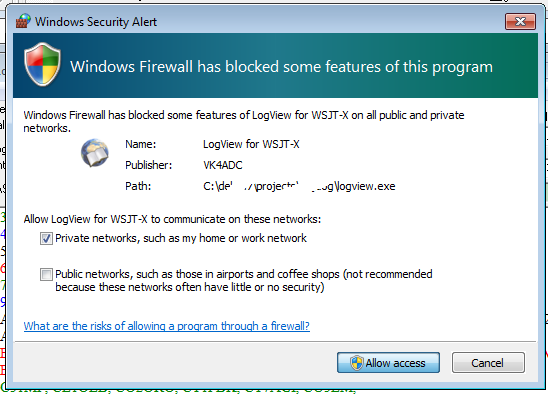Click the green banner headline text
Image resolution: width=548 pixels, height=394 pixels.
281,66
